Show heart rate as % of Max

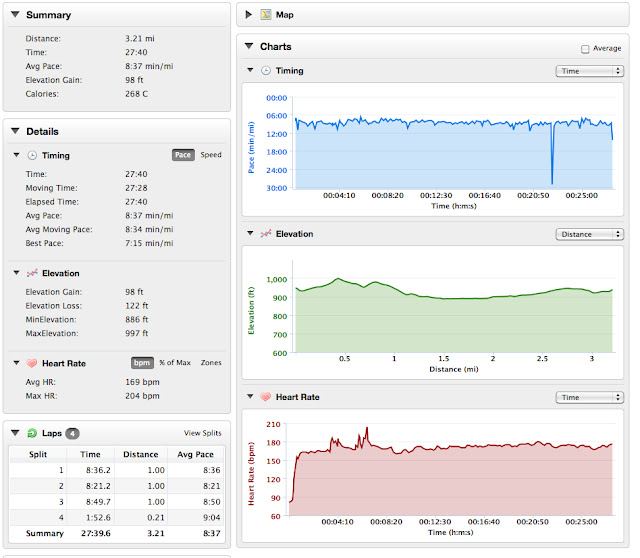click(x=175, y=362)
